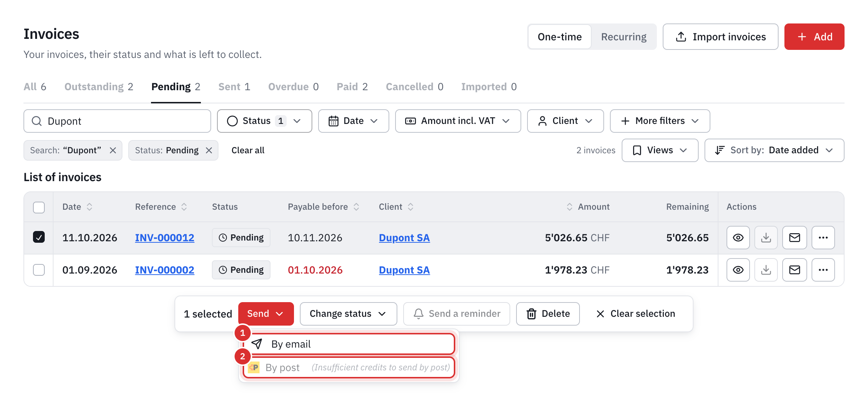Click Clear selection
Viewport: 868px width, 396px height.
[x=635, y=314]
